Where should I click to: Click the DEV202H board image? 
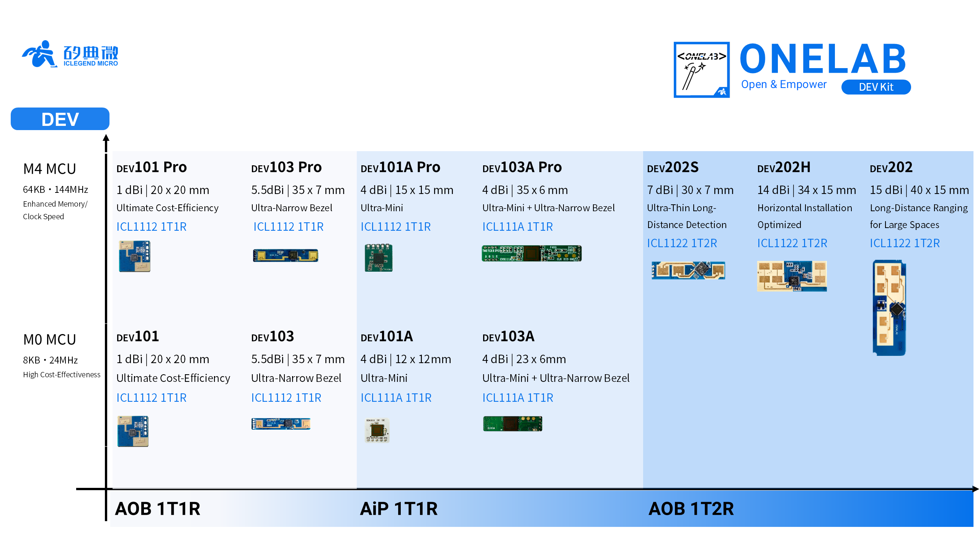[792, 276]
